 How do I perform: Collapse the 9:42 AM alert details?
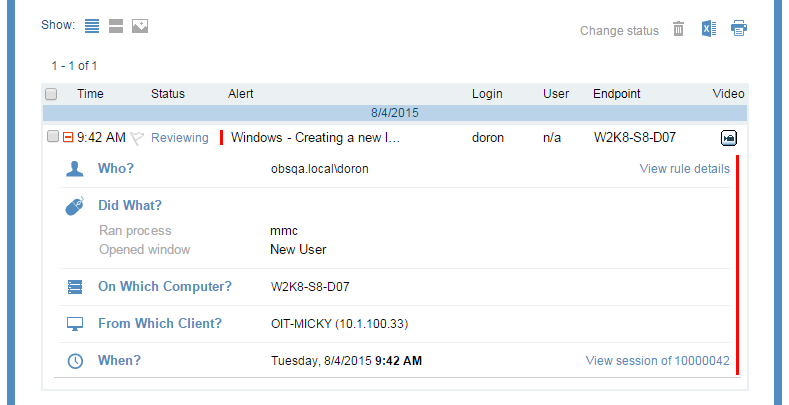point(68,138)
